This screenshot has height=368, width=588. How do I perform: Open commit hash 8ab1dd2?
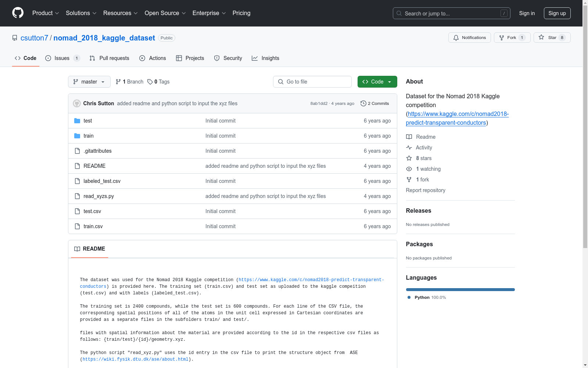319,103
